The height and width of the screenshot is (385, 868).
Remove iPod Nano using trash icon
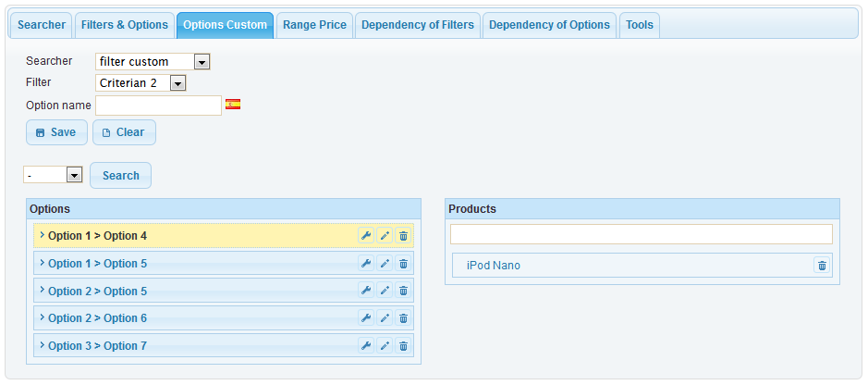[x=822, y=266]
